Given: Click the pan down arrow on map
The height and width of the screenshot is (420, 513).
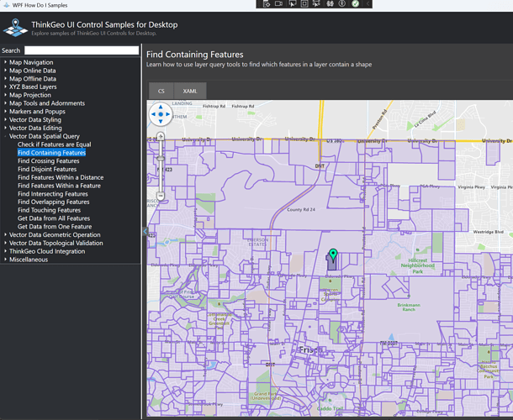Looking at the screenshot, I should tap(160, 122).
